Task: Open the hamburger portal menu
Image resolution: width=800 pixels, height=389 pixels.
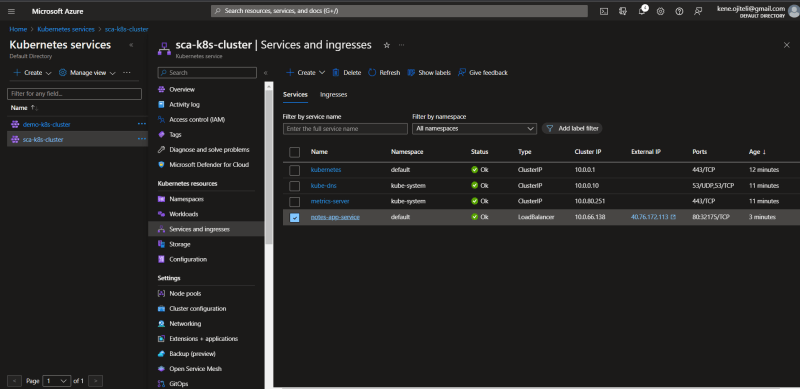Action: 11,11
